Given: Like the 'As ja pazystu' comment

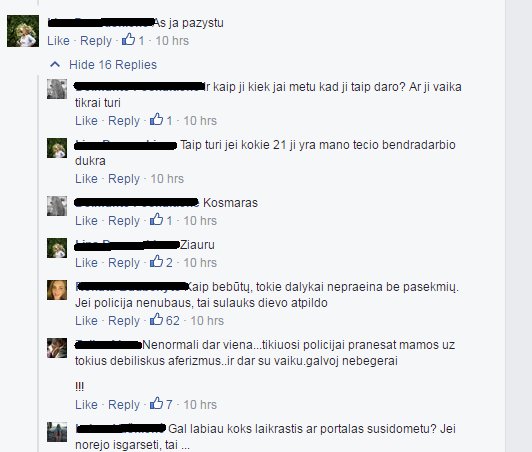Looking at the screenshot, I should pyautogui.click(x=58, y=41).
